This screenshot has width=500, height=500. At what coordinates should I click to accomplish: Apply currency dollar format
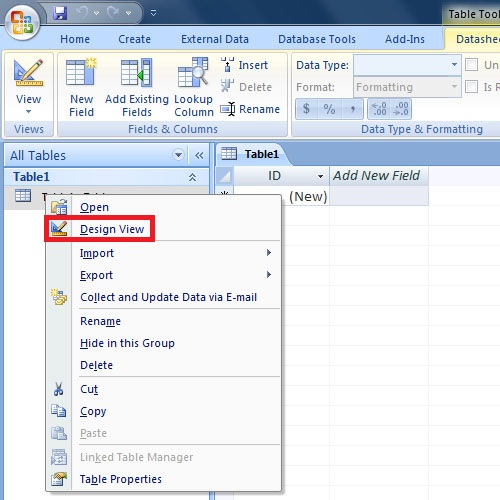(x=306, y=109)
